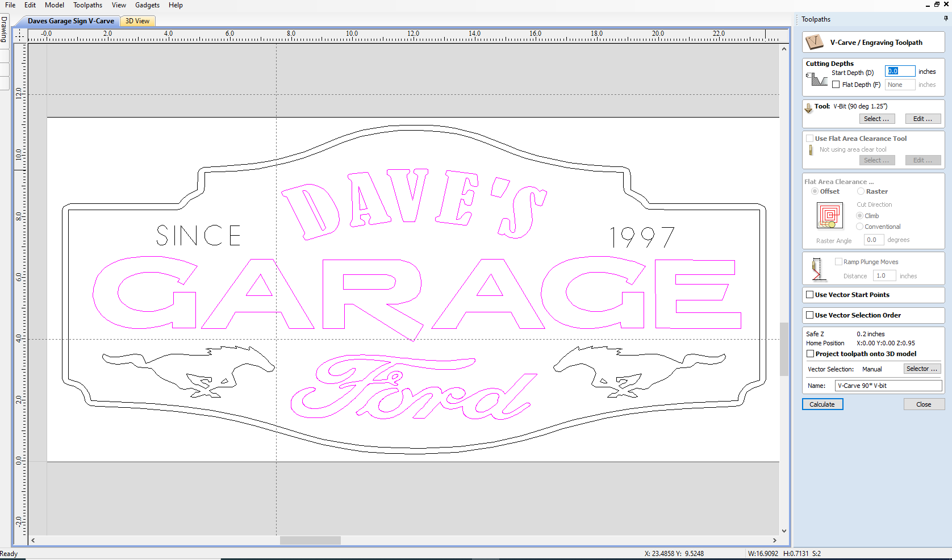Toggle Use Flat Area Clearance Tool checkbox
Image resolution: width=952 pixels, height=560 pixels.
point(809,139)
